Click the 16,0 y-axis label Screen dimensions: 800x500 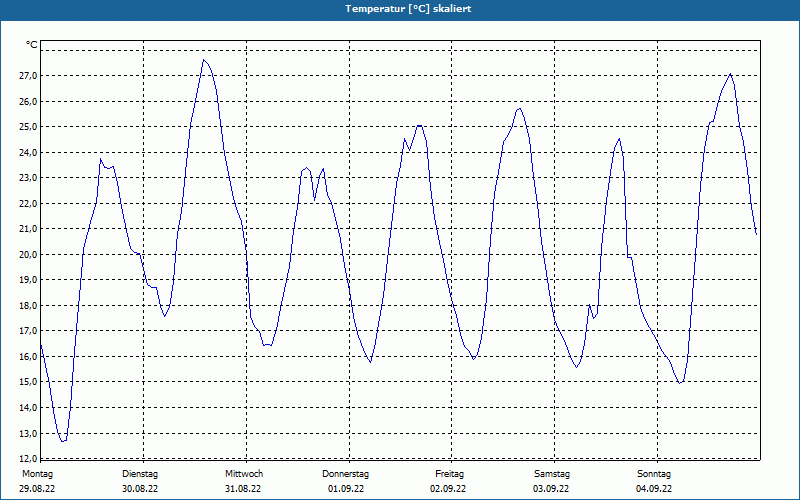pos(28,356)
